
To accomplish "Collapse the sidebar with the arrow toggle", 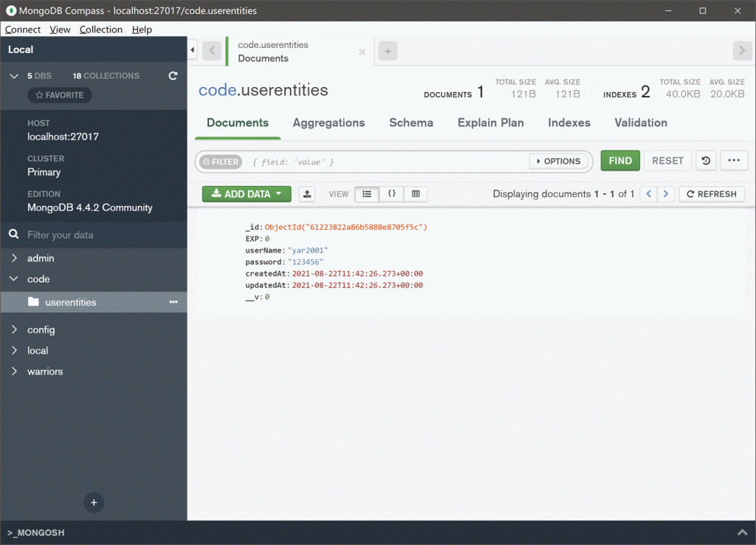I will point(193,49).
